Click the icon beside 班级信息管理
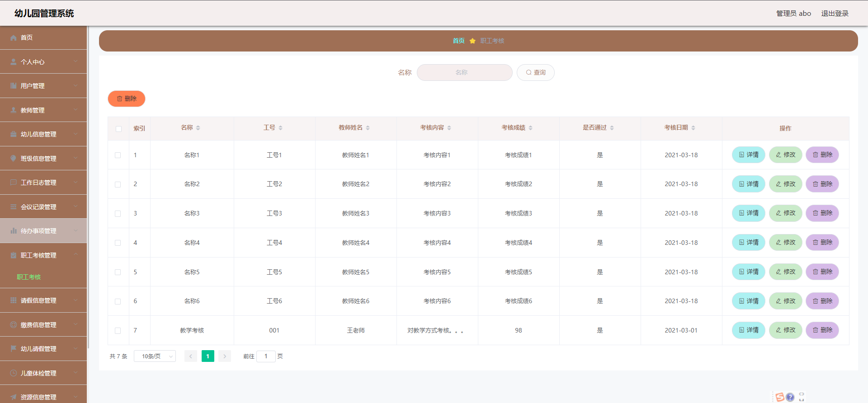The height and width of the screenshot is (403, 868). (x=14, y=159)
